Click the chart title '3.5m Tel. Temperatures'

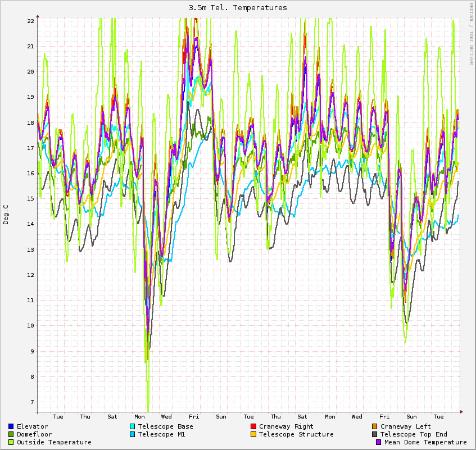point(238,8)
